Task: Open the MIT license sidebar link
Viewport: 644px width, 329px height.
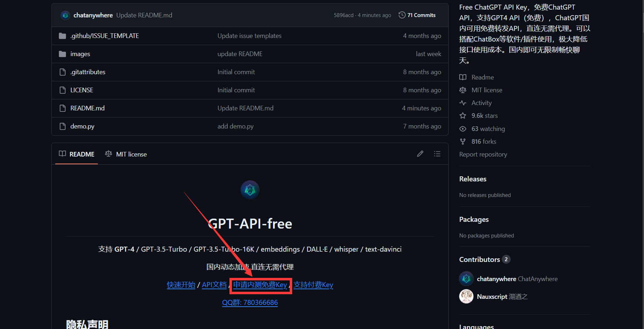Action: (487, 90)
